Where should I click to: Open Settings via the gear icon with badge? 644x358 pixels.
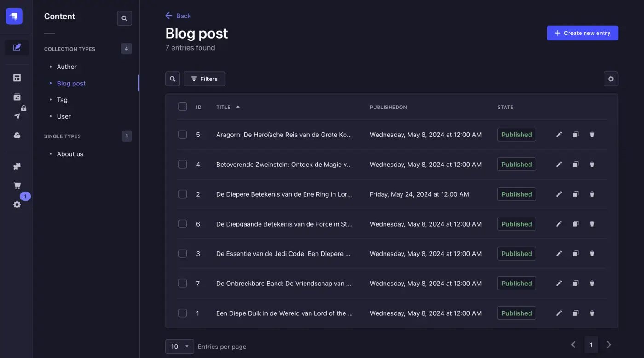point(17,205)
